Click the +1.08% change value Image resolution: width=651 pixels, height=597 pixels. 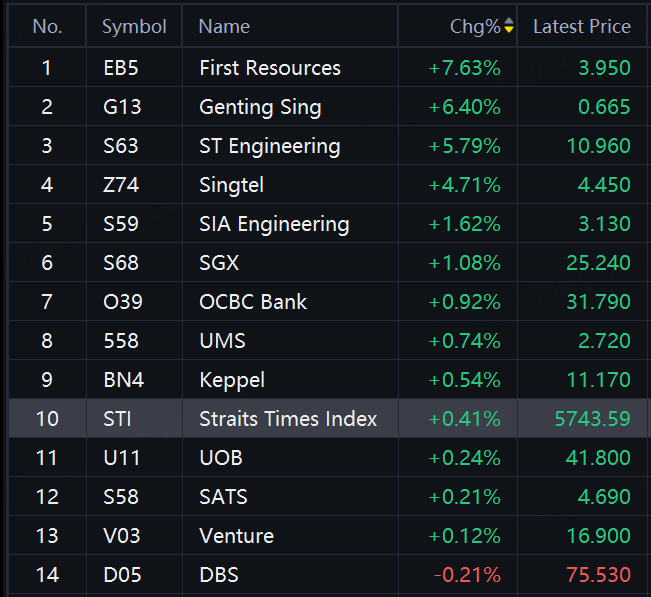pyautogui.click(x=465, y=263)
